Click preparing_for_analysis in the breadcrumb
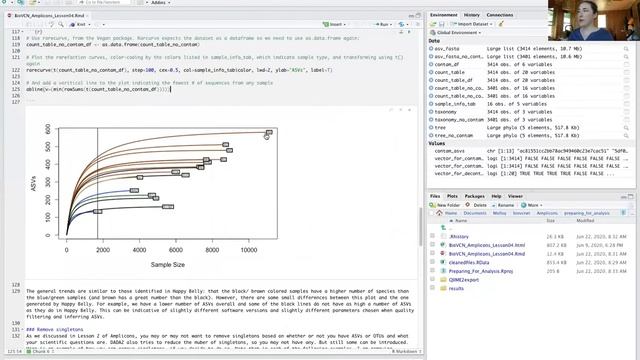 point(587,213)
